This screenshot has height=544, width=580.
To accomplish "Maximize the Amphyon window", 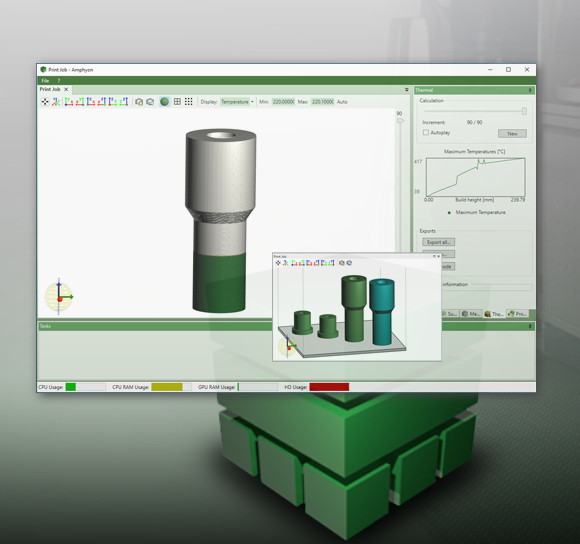I will (509, 70).
